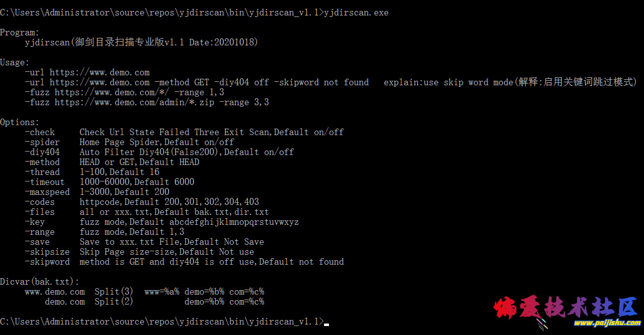Click the -thread option name

pyautogui.click(x=42, y=172)
